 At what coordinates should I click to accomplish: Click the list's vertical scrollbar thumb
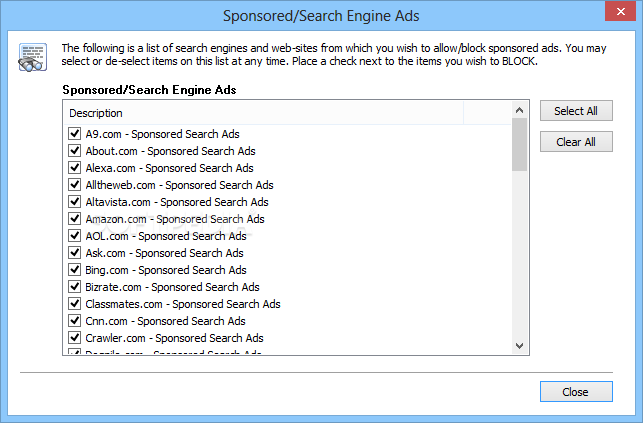pos(520,145)
